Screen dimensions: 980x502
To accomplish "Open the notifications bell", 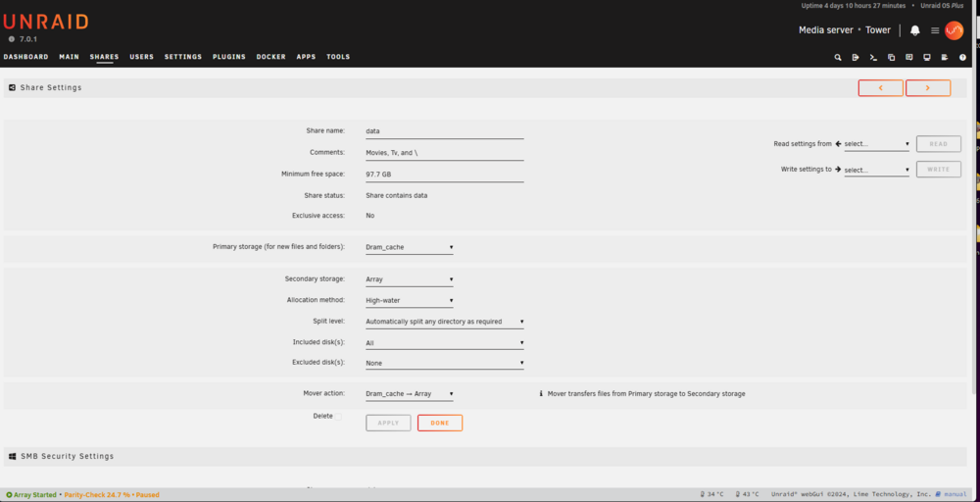I will [915, 30].
